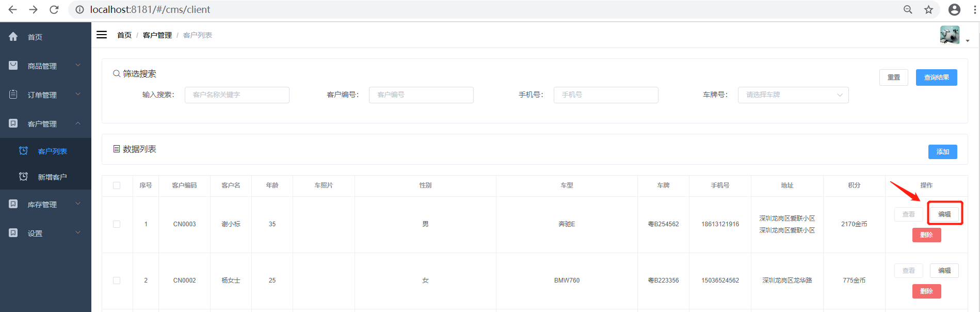This screenshot has height=312, width=980.
Task: Tick the select-all checkbox in table header
Action: [x=117, y=185]
